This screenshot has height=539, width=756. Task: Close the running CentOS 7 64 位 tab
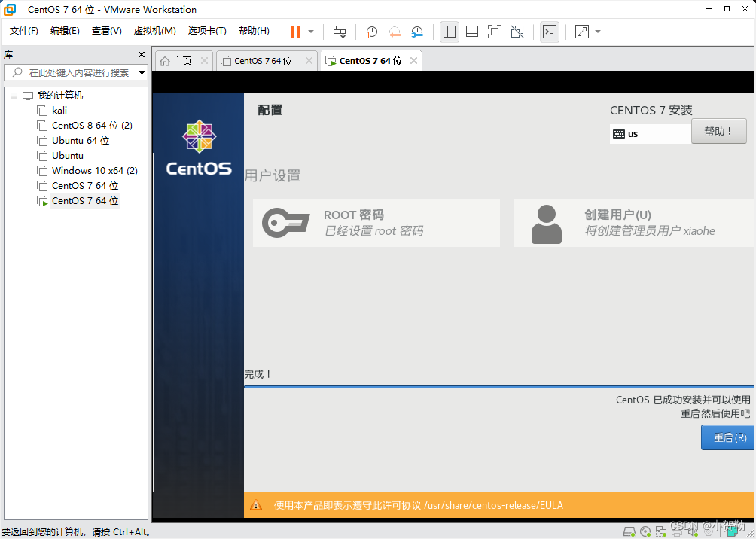[413, 61]
